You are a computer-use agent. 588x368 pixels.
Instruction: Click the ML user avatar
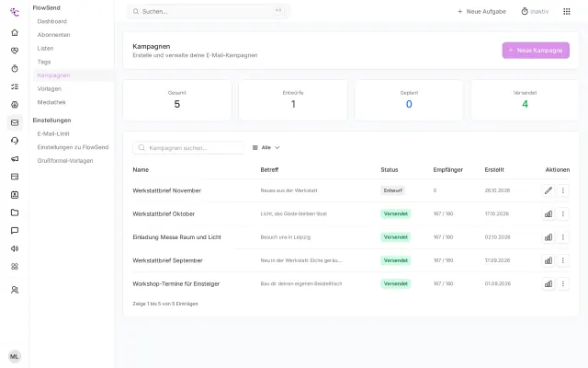pyautogui.click(x=15, y=356)
